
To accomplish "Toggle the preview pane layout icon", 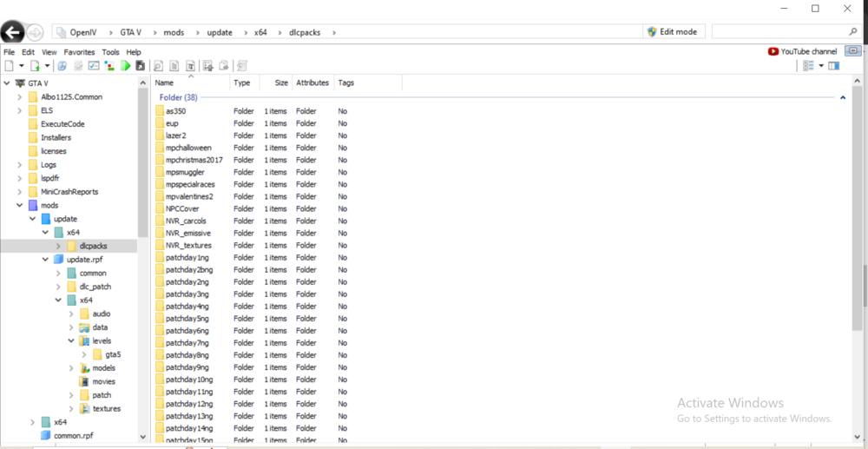I will tap(834, 66).
